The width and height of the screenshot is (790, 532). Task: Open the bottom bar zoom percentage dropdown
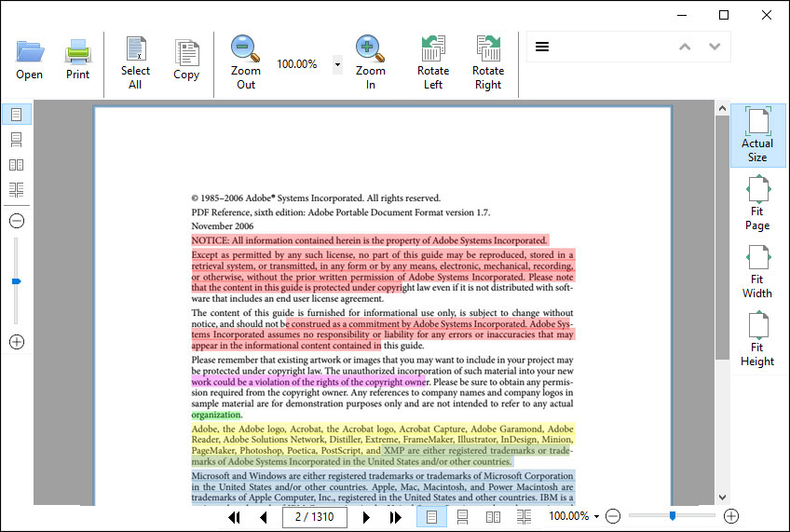pos(596,516)
